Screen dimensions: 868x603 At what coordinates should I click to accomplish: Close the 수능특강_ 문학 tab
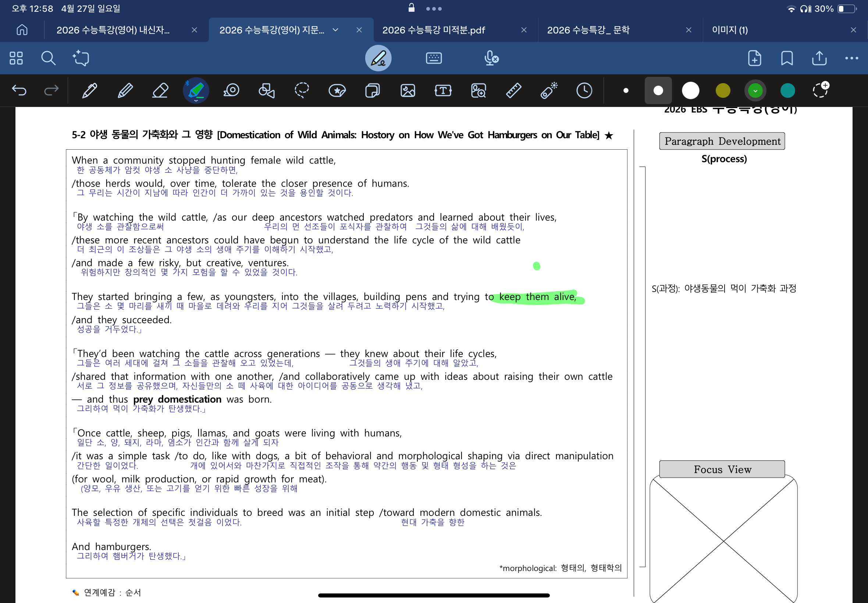pos(689,30)
